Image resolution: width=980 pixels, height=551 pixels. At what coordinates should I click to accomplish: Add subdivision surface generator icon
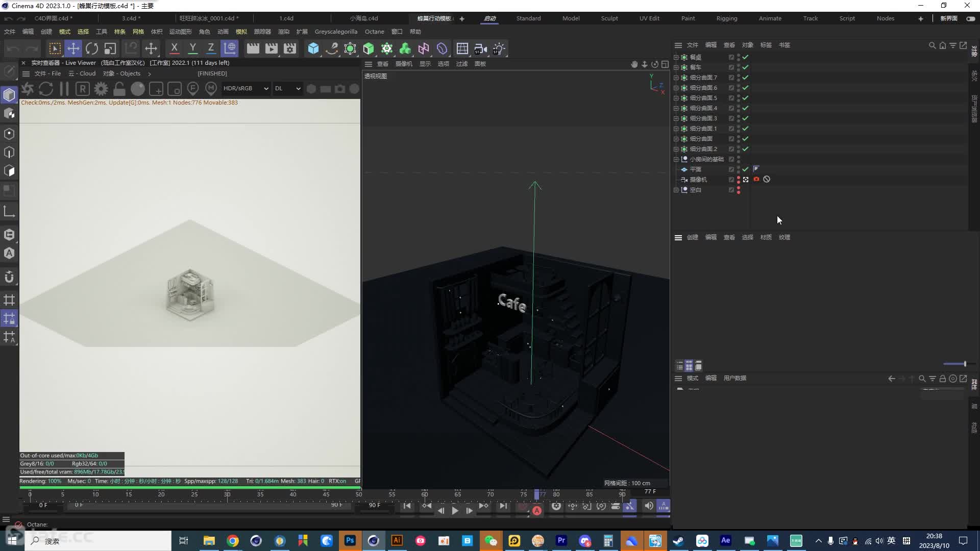click(x=350, y=48)
